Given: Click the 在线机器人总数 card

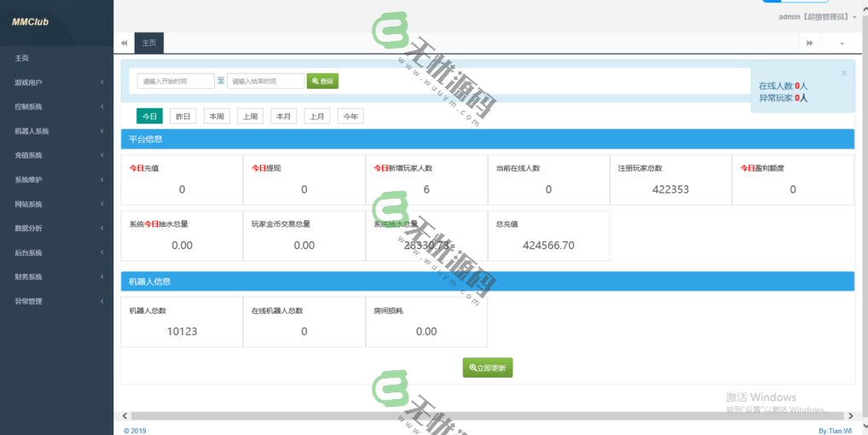Looking at the screenshot, I should coord(304,322).
